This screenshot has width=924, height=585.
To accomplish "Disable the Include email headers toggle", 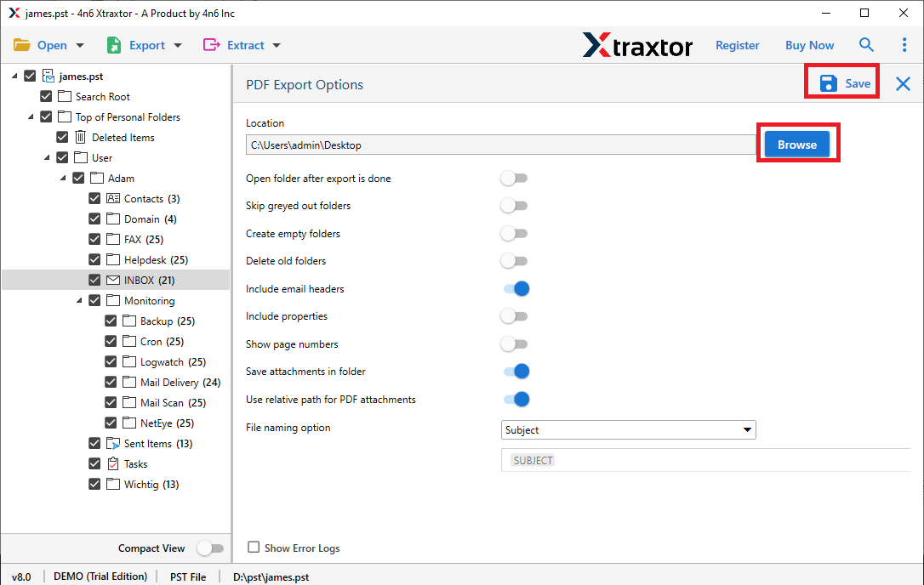I will pos(515,288).
